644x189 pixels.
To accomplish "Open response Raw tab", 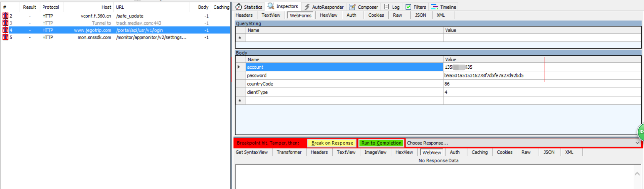I will 526,152.
